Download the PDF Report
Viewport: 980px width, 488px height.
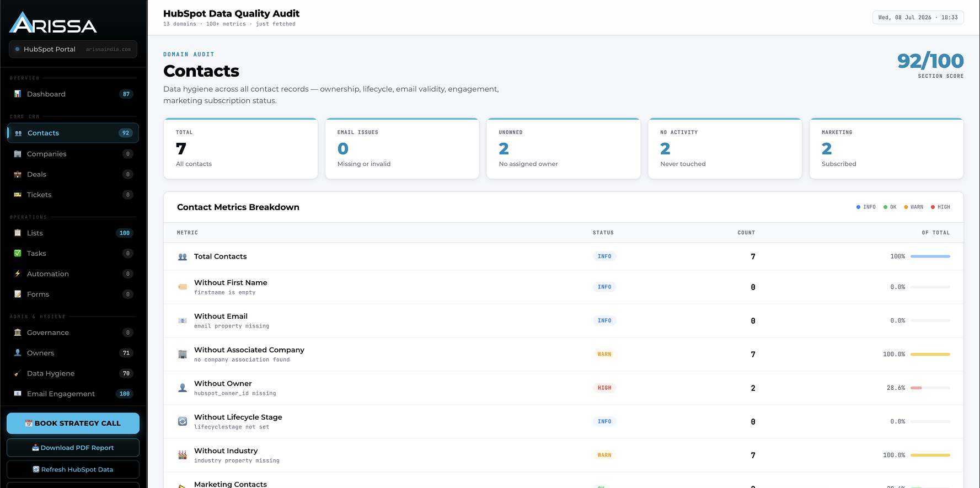coord(73,448)
